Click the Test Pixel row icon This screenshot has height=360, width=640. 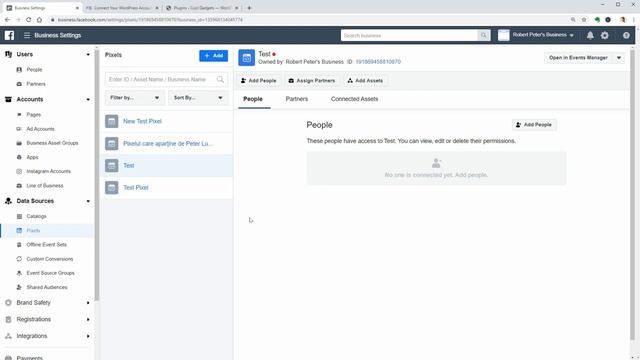[x=111, y=187]
